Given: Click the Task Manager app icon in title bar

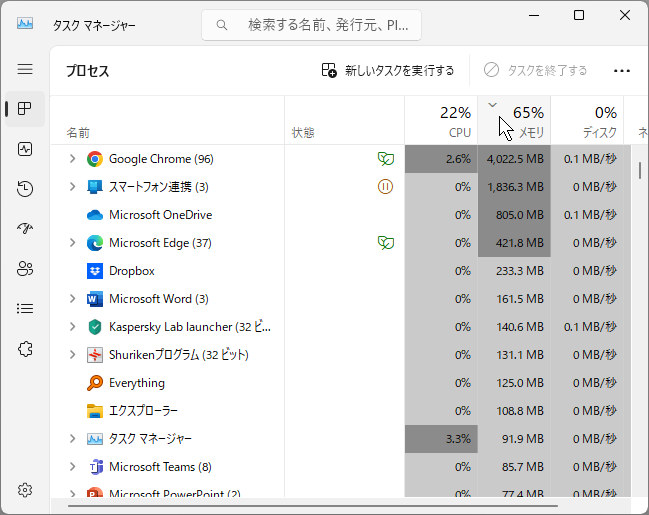Looking at the screenshot, I should 25,23.
